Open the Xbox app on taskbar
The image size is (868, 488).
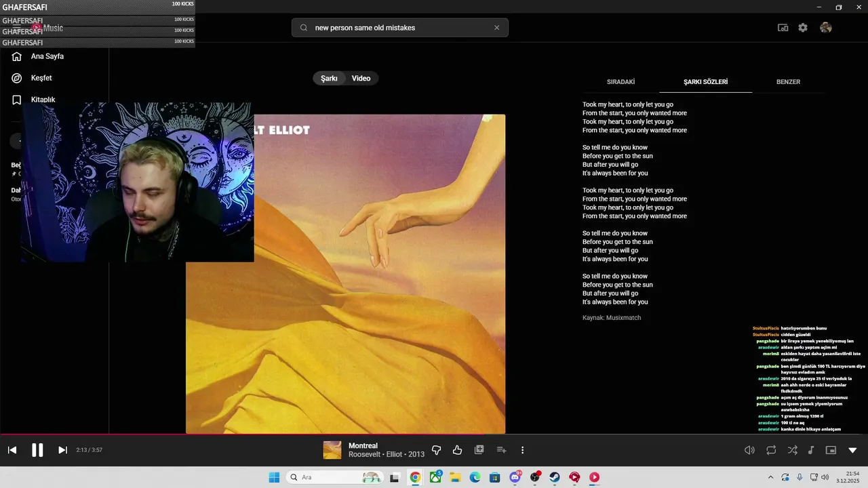[435, 477]
